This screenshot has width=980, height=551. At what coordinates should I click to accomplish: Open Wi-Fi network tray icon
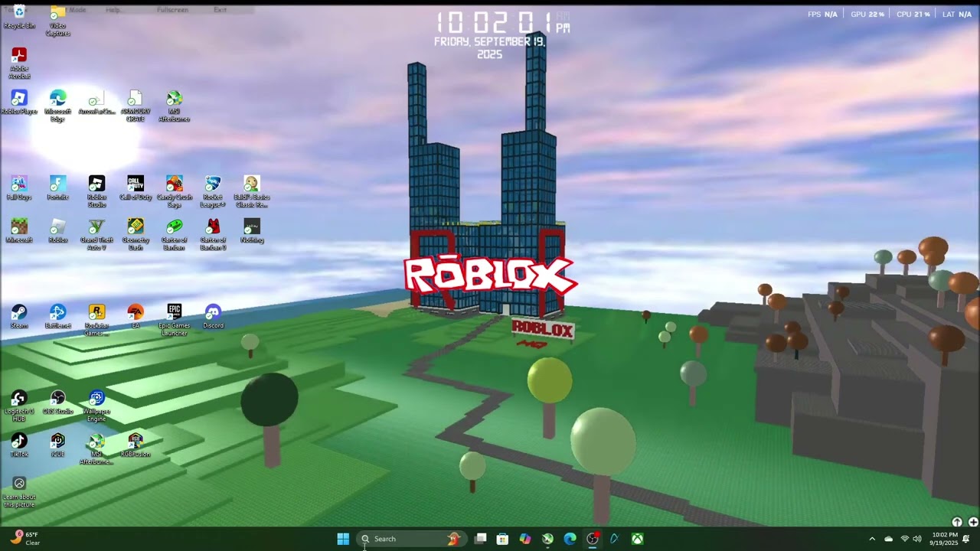click(905, 539)
